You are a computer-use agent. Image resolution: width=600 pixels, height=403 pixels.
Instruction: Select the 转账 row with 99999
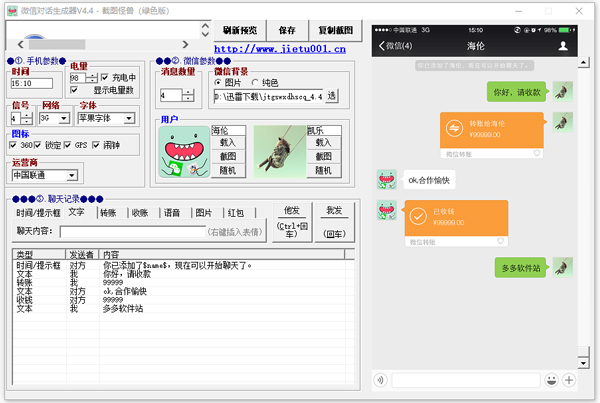tap(184, 282)
